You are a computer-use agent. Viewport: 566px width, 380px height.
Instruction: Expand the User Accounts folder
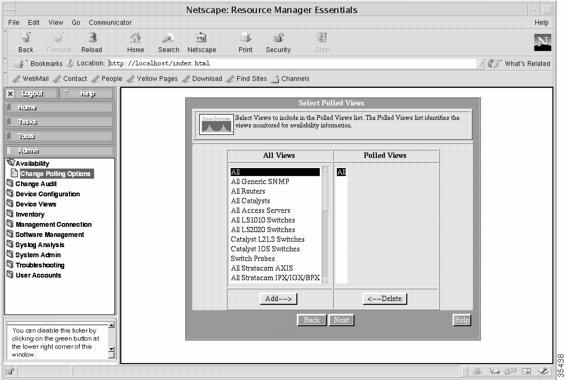coord(34,275)
